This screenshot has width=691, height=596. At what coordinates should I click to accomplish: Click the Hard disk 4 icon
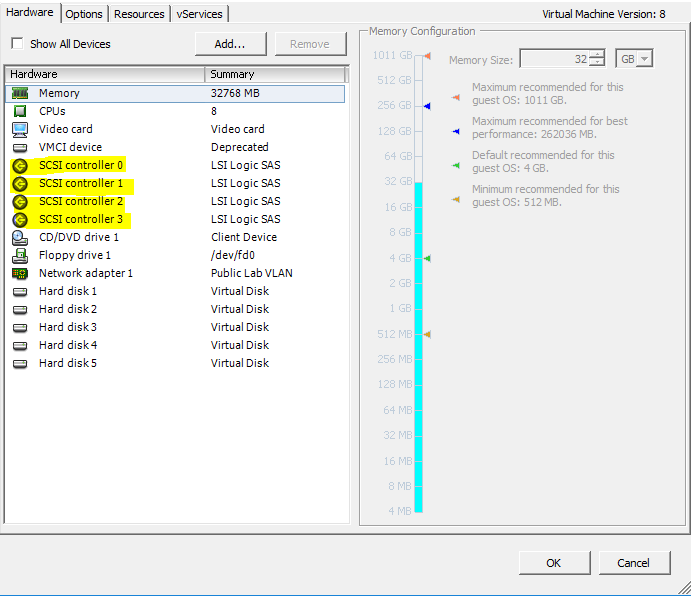click(20, 346)
